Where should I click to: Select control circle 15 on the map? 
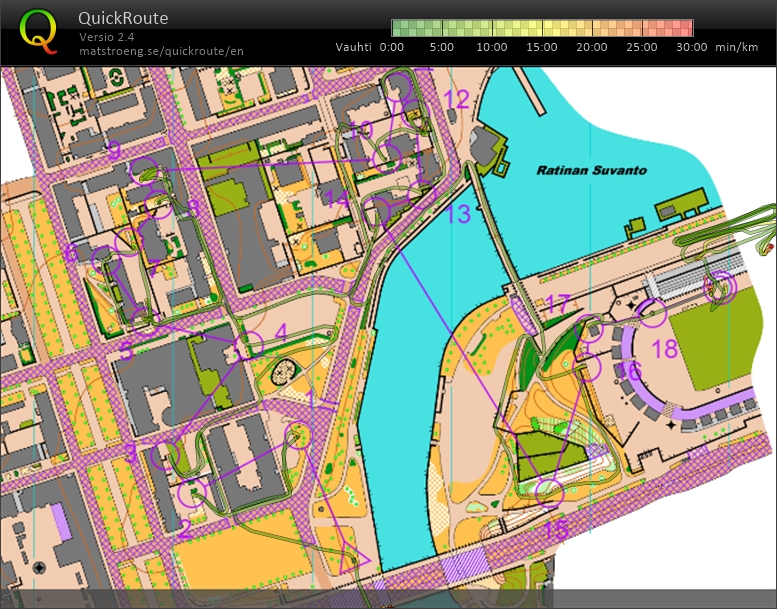548,491
